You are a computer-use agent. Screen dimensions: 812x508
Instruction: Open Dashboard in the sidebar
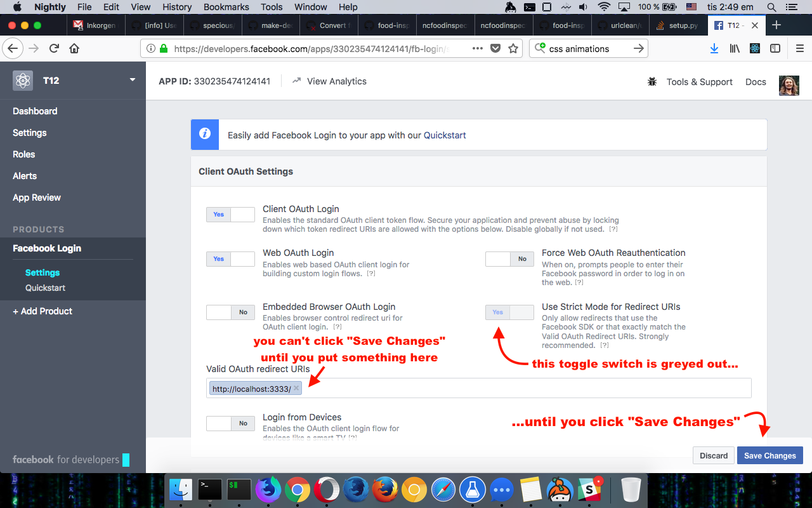(x=35, y=111)
